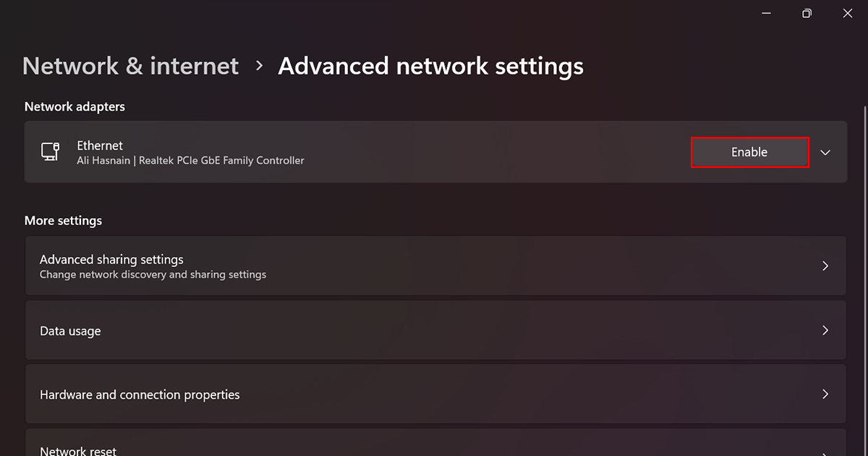Click the arrow icon on Data usage row
868x456 pixels.
coord(825,330)
